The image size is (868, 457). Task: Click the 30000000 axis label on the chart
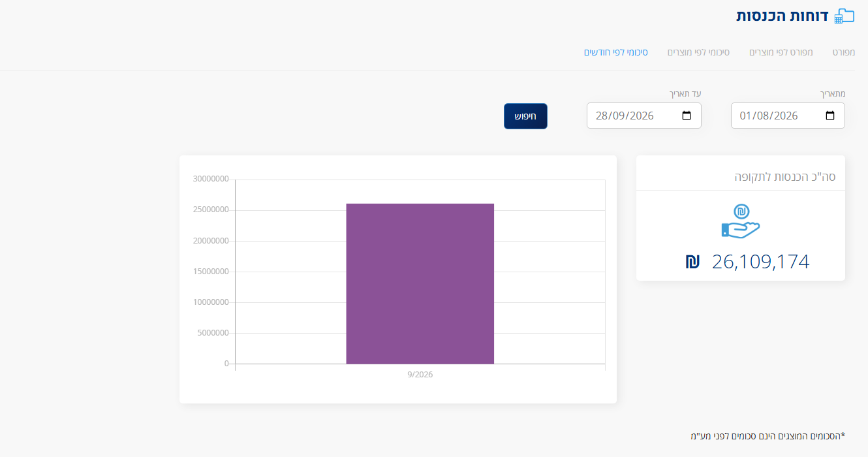(211, 179)
